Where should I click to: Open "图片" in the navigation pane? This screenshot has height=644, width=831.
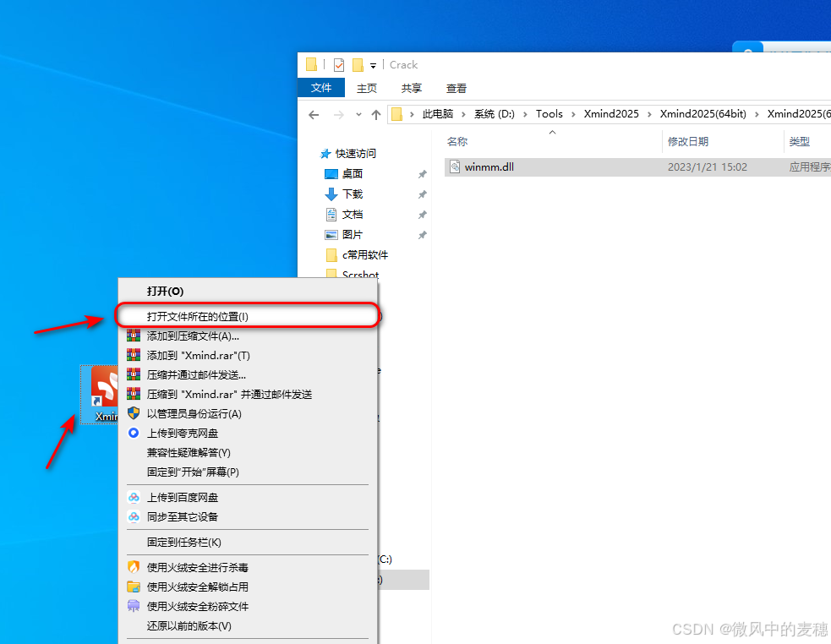point(343,234)
